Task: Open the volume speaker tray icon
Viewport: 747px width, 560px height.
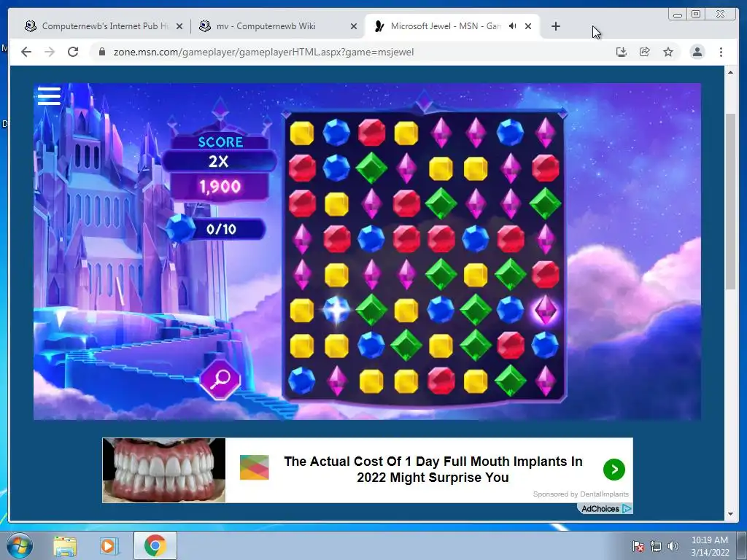Action: tap(673, 546)
